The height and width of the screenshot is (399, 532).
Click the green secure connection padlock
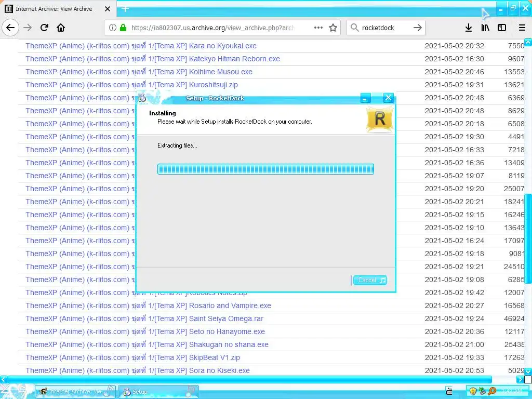coord(123,28)
